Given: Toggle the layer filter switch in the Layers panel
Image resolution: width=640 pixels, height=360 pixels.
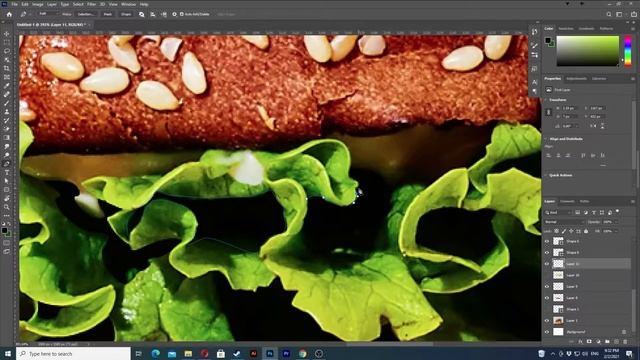Looking at the screenshot, I should [x=618, y=211].
